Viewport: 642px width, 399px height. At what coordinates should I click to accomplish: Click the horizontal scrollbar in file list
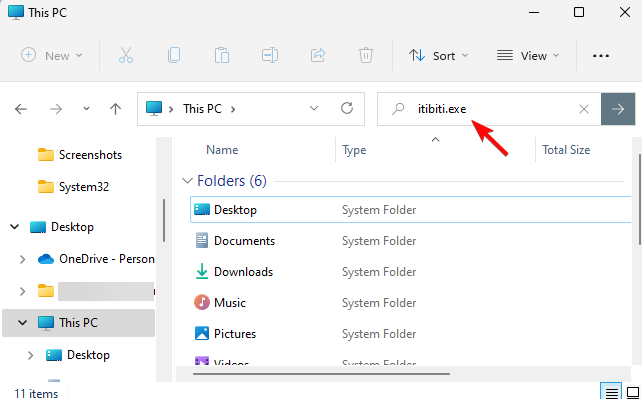(x=321, y=374)
